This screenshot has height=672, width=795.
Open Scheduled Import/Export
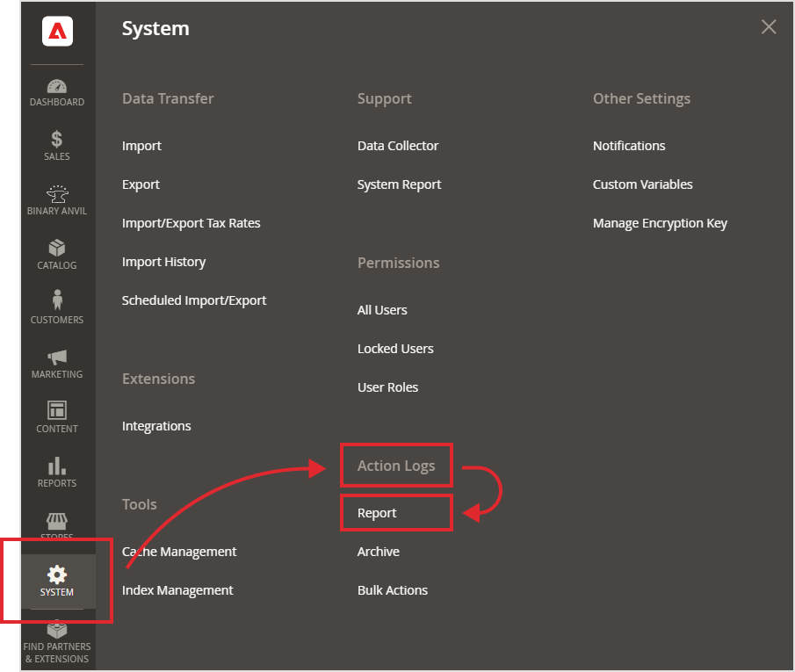pos(194,300)
